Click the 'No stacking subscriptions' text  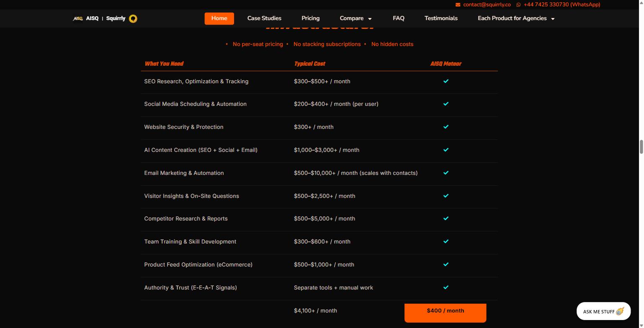[x=327, y=44]
